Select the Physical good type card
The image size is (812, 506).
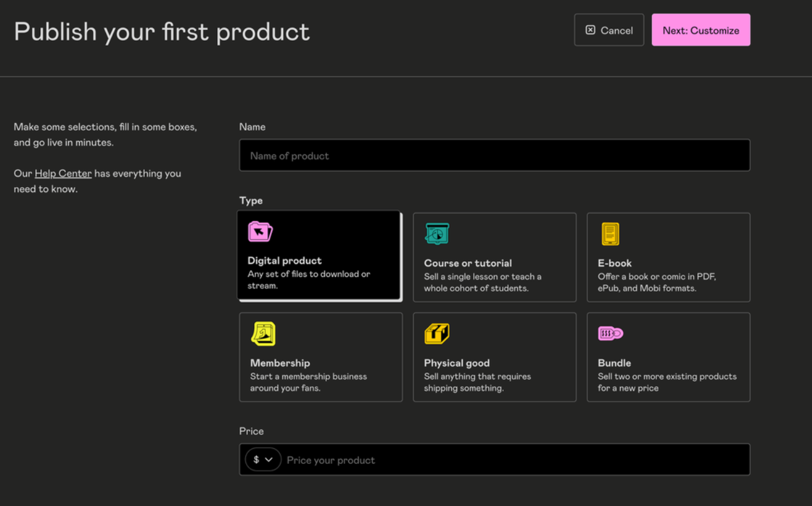coord(494,357)
